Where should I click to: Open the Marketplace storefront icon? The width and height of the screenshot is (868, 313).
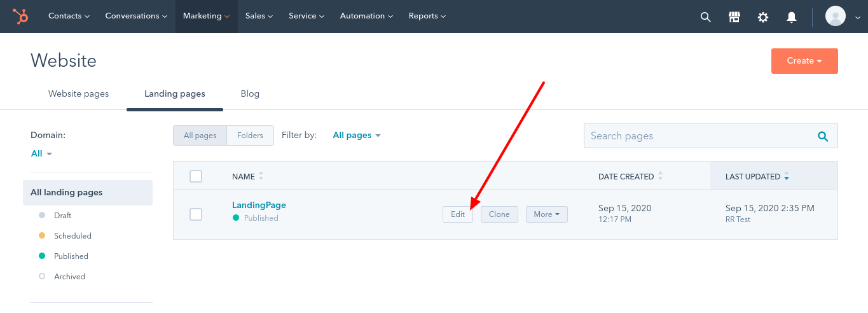[734, 17]
